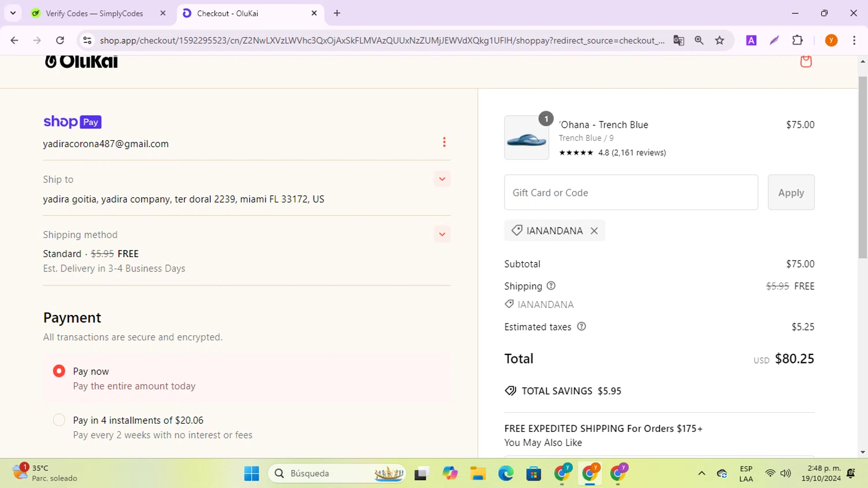Viewport: 868px width, 488px height.
Task: Click the Payment heading
Action: (x=72, y=318)
